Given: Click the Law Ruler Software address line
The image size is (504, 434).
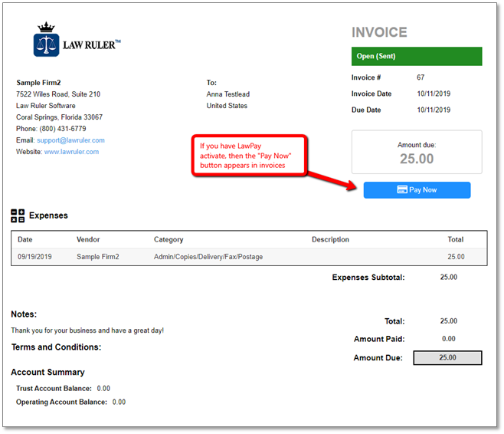Looking at the screenshot, I should (46, 106).
